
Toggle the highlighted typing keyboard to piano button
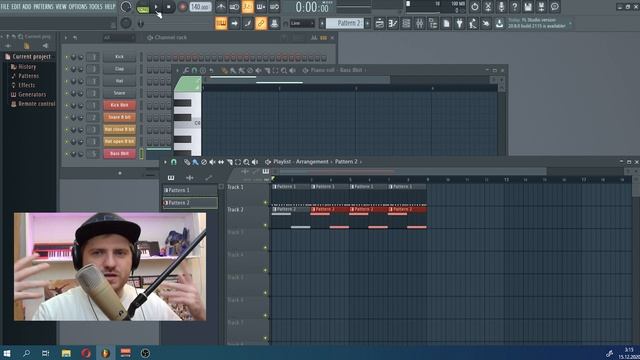point(221,23)
